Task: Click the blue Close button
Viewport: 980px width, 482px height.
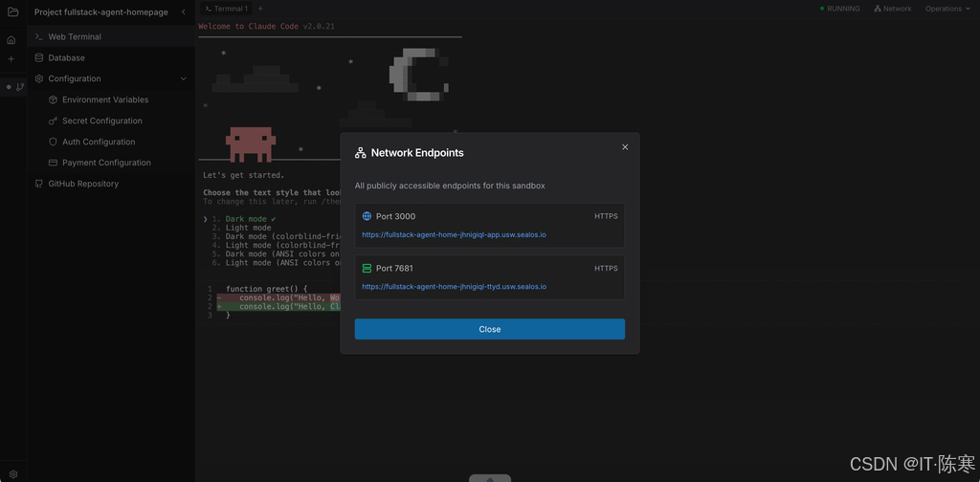Action: pyautogui.click(x=489, y=329)
